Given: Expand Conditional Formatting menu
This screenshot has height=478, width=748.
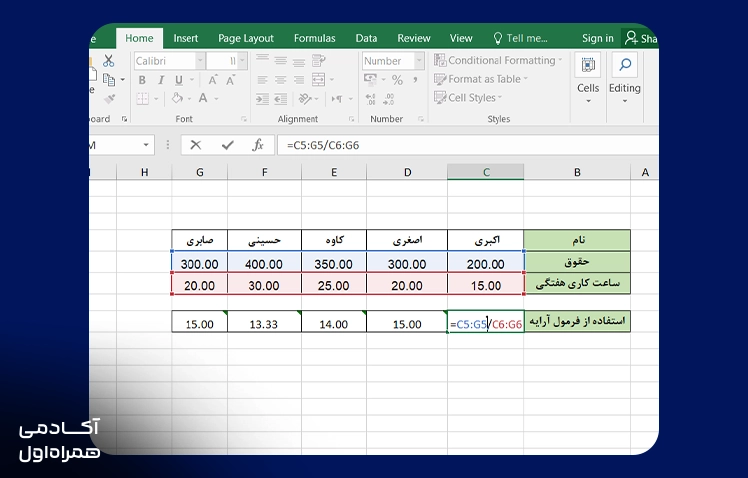Looking at the screenshot, I should pyautogui.click(x=498, y=60).
